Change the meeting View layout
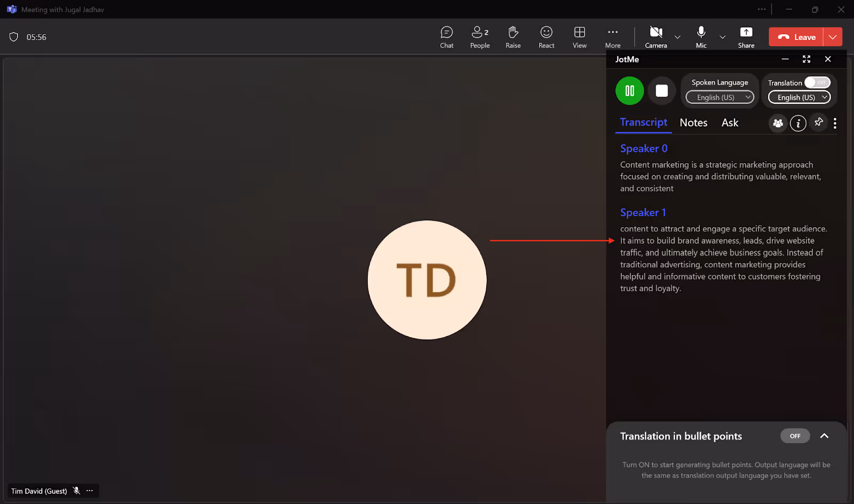This screenshot has height=504, width=854. coord(580,37)
